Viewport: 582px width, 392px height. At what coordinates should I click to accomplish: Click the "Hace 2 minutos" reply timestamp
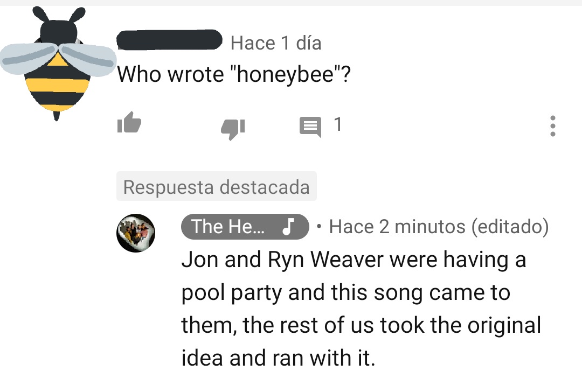[397, 227]
